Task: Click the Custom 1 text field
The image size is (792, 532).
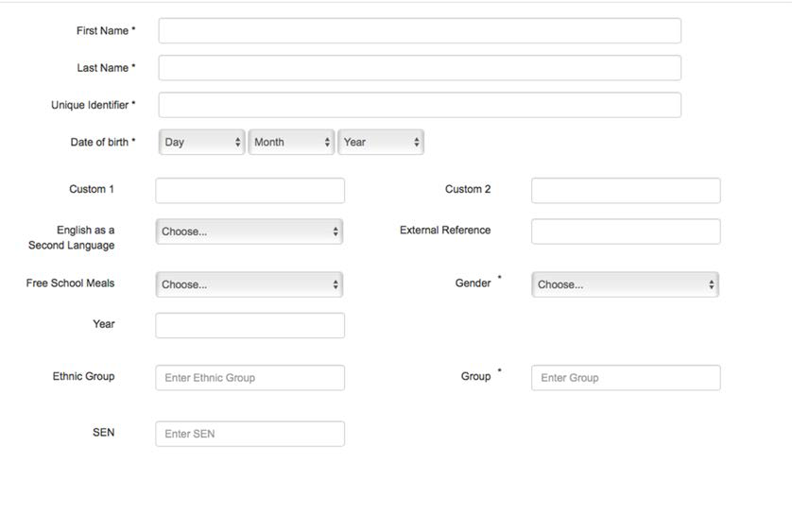Action: click(250, 191)
